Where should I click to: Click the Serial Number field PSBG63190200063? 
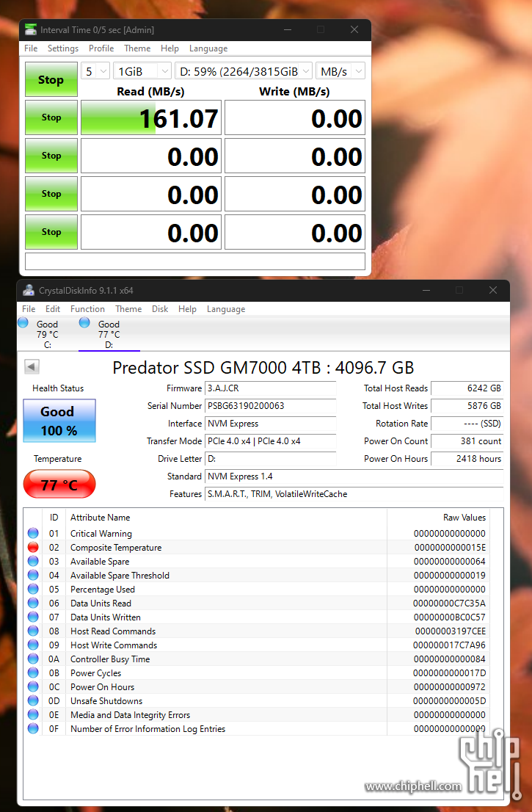pyautogui.click(x=271, y=406)
